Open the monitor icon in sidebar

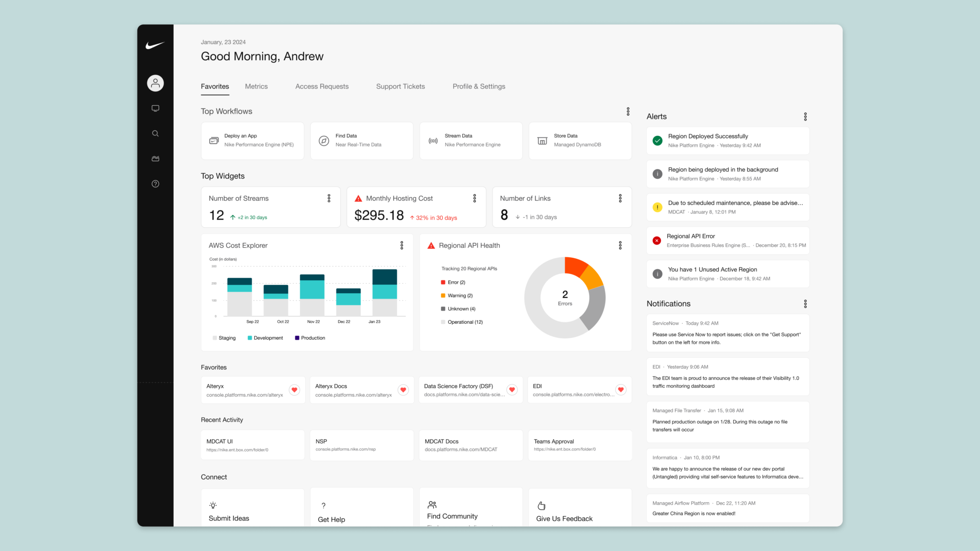point(155,109)
